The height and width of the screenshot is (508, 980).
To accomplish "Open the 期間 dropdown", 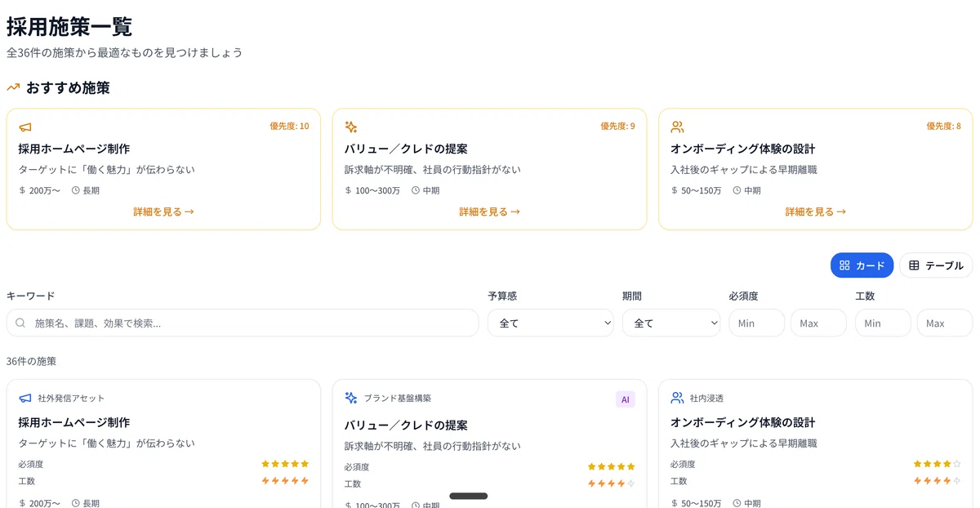I will click(671, 323).
